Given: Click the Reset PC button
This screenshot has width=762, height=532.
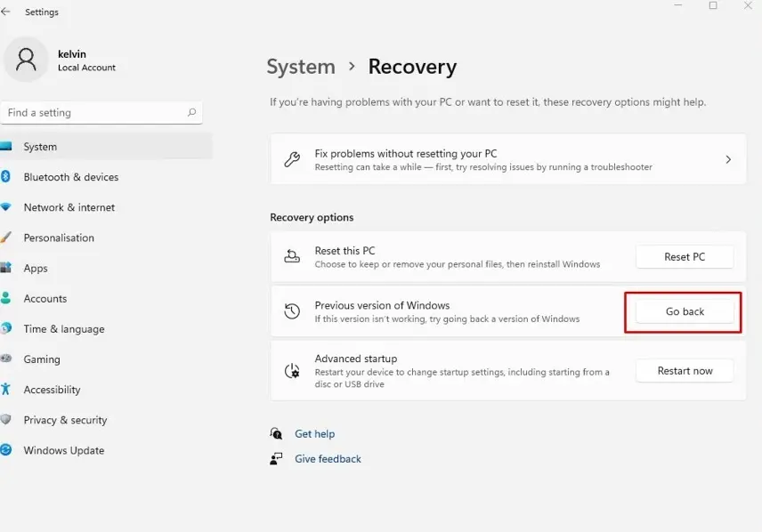Looking at the screenshot, I should [x=685, y=256].
